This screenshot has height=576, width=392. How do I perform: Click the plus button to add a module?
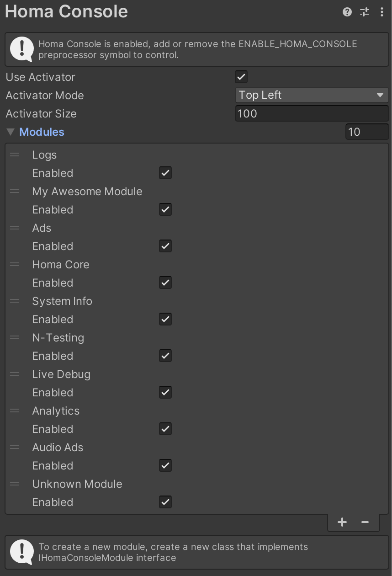click(x=342, y=522)
